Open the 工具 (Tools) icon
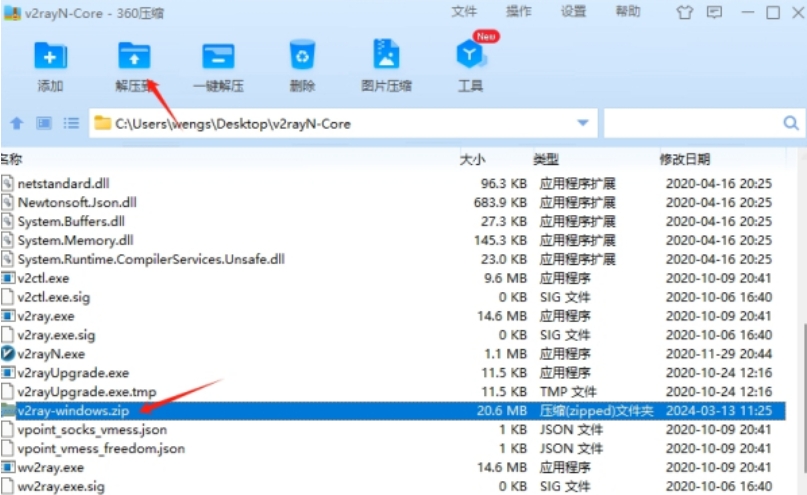The image size is (807, 495). [470, 56]
